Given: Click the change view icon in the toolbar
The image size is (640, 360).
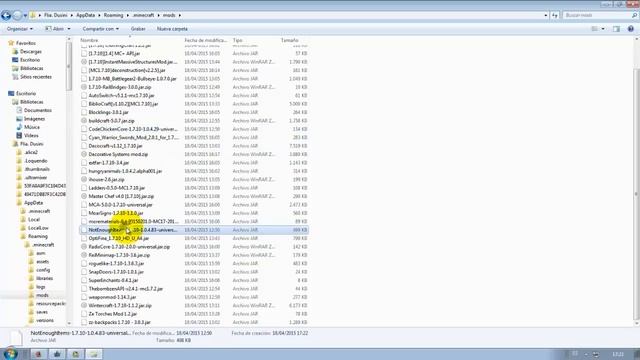Looking at the screenshot, I should pos(594,29).
